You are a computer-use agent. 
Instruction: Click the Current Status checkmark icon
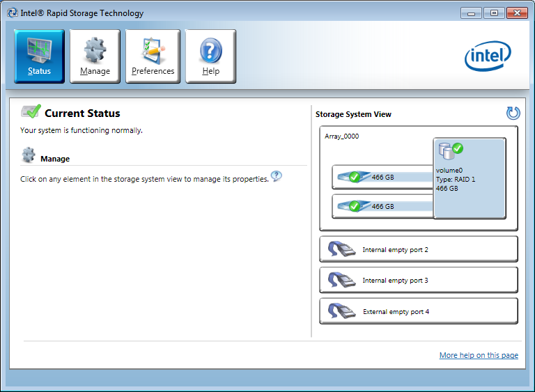pos(31,111)
